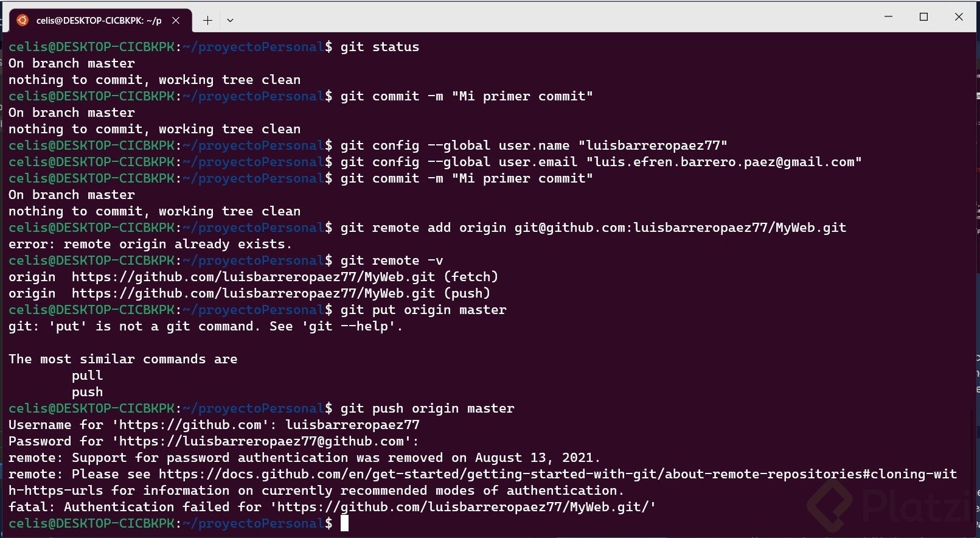980x538 pixels.
Task: Click the suggested "push" command
Action: pyautogui.click(x=87, y=392)
